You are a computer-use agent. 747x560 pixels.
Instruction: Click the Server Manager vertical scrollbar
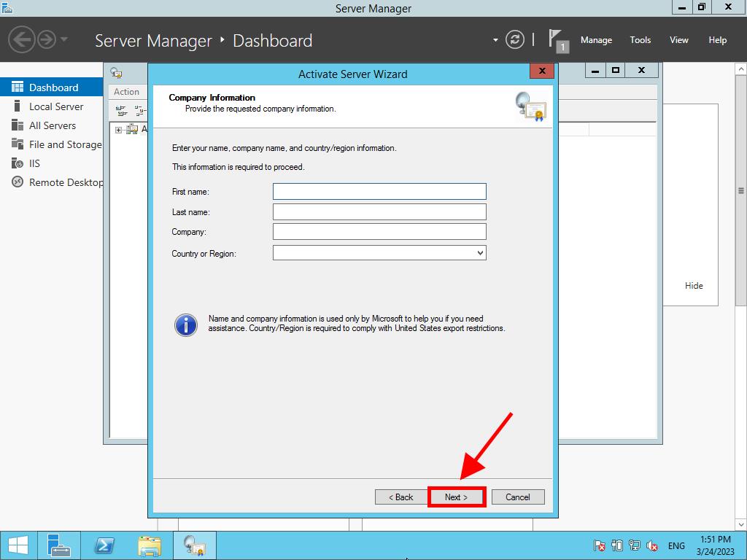click(x=741, y=190)
